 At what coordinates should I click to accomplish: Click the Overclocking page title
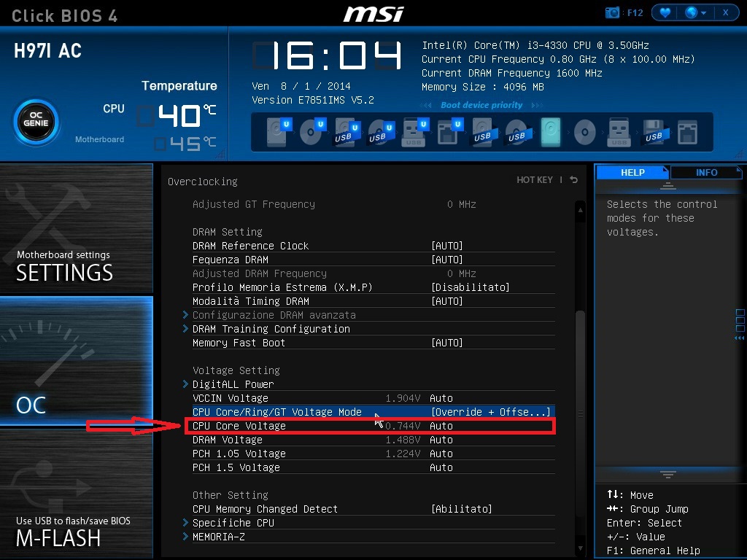[x=203, y=182]
